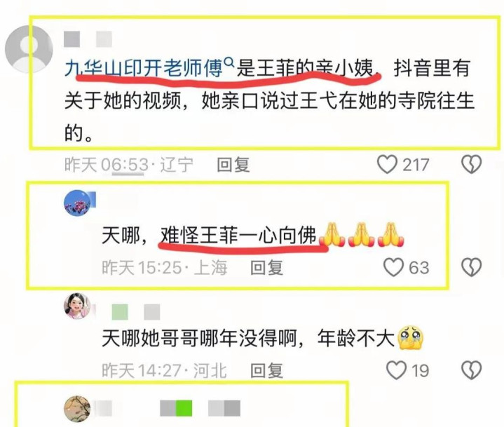
Task: Open search magnifier beside 九华山印开老师傅
Action: coord(229,62)
